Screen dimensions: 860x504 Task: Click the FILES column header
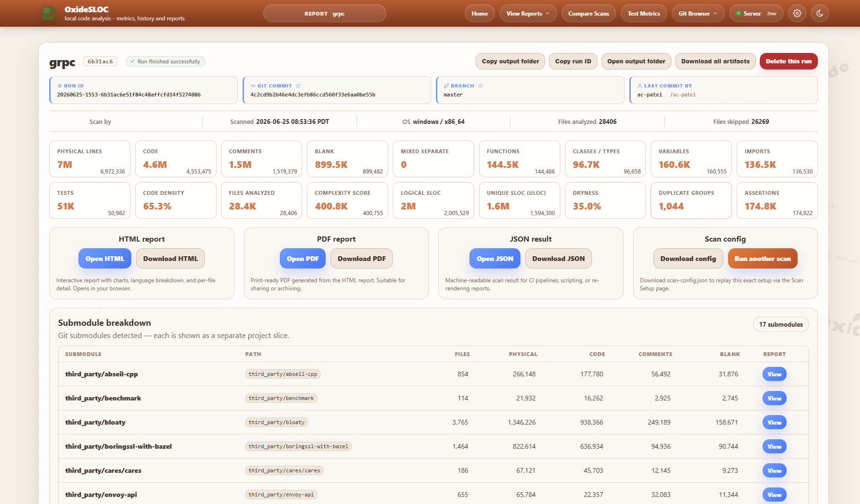tap(462, 354)
